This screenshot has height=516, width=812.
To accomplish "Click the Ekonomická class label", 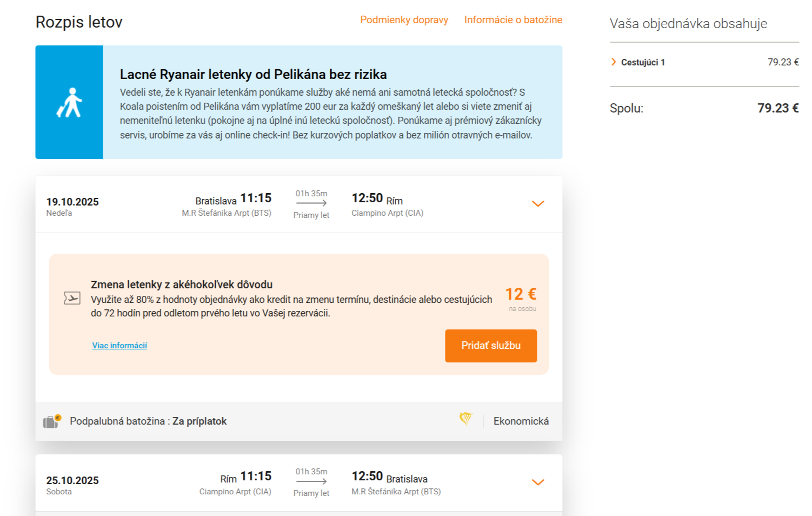I will (x=521, y=421).
